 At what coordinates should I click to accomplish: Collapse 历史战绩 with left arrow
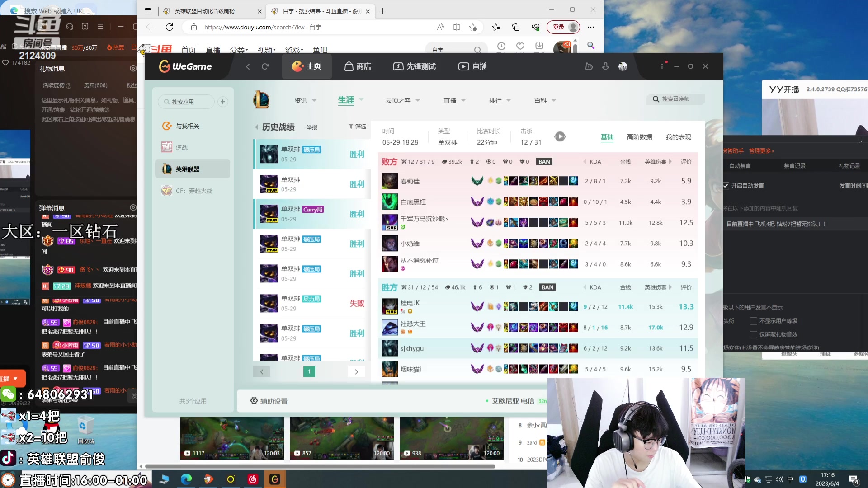click(256, 127)
